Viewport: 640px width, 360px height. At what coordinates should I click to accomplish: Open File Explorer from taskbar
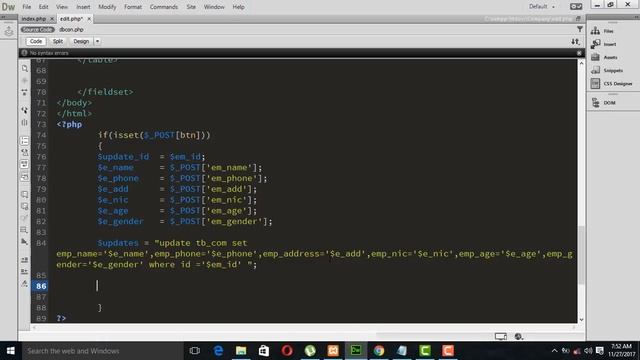(241, 351)
